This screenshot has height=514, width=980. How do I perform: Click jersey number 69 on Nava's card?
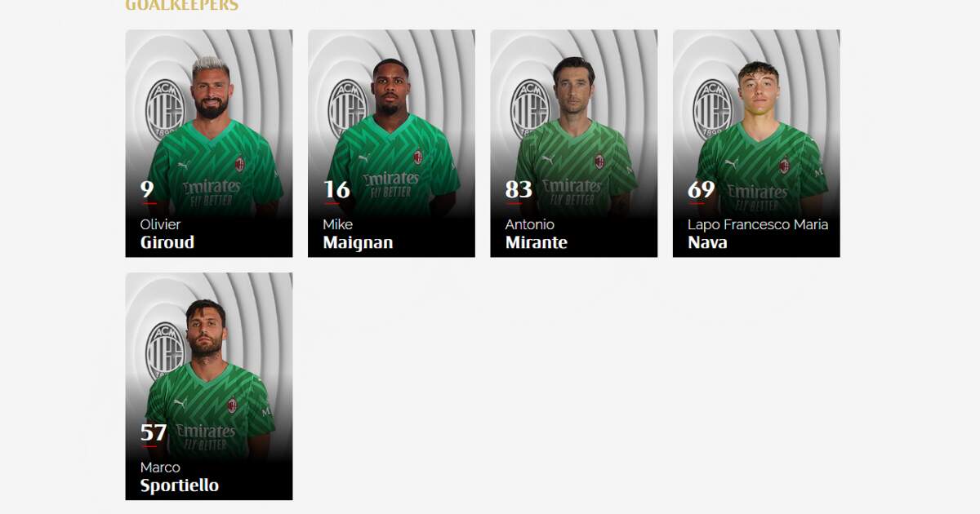tap(702, 190)
